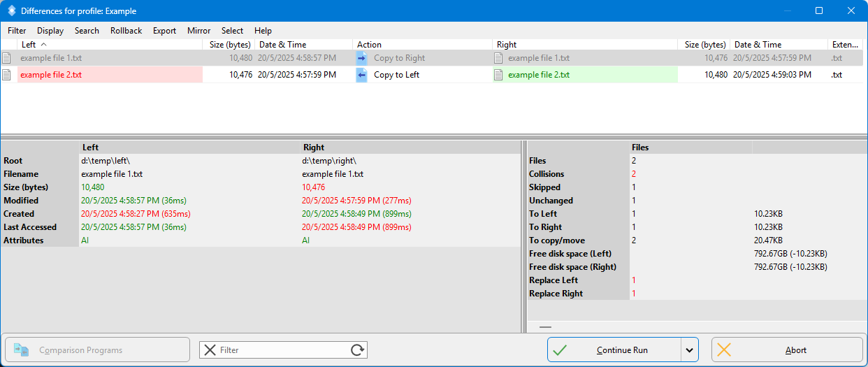Screen dimensions: 868x367
Task: Click the Copy to Right arrow icon
Action: click(x=361, y=58)
